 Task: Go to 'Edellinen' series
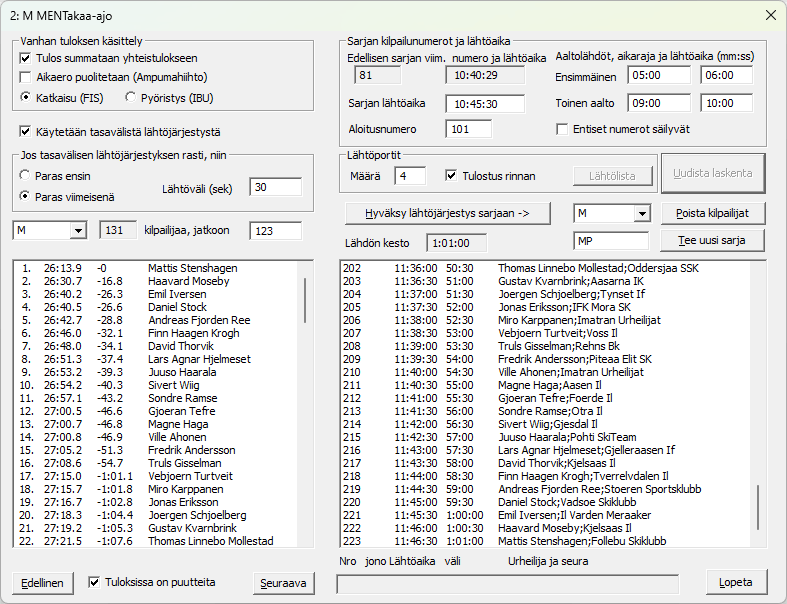pyautogui.click(x=43, y=583)
